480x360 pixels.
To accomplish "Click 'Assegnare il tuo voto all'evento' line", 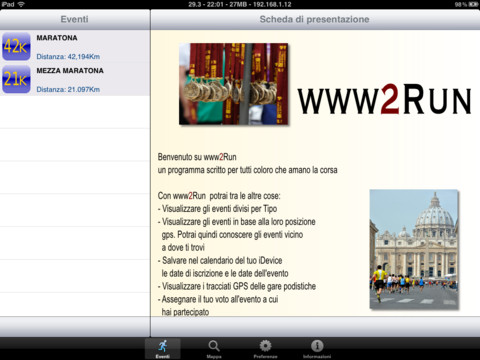I will (218, 299).
